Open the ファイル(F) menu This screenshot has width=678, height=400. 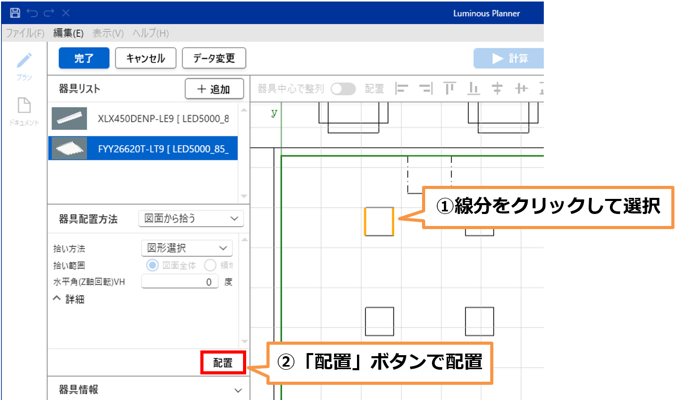(26, 33)
